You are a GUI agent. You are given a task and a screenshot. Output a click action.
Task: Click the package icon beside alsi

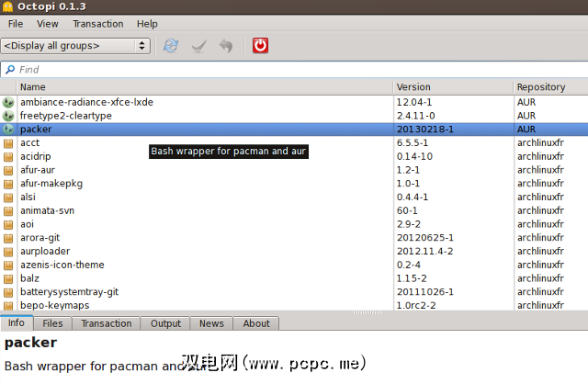tap(8, 198)
